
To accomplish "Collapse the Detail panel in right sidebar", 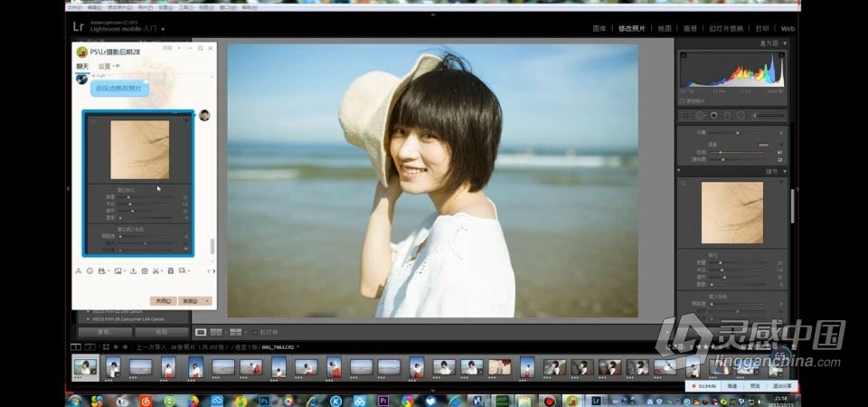I will point(785,170).
